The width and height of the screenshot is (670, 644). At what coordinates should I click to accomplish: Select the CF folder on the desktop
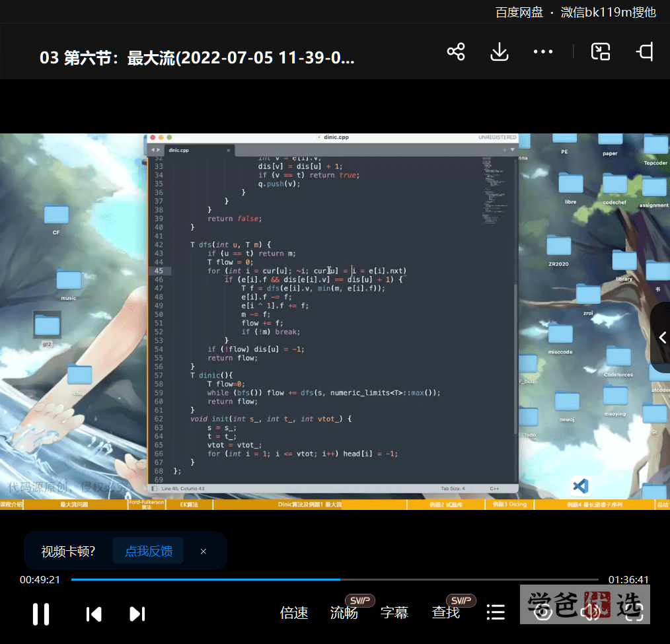(56, 219)
